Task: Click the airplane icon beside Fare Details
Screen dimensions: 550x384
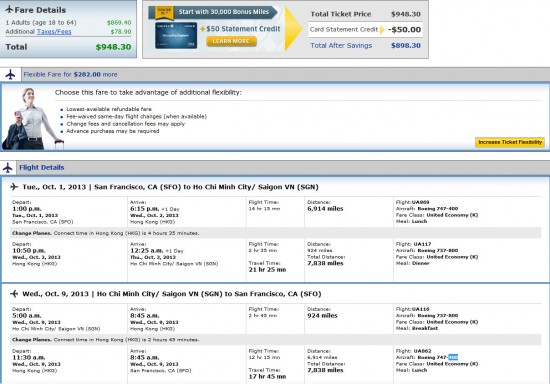Action: coord(9,9)
